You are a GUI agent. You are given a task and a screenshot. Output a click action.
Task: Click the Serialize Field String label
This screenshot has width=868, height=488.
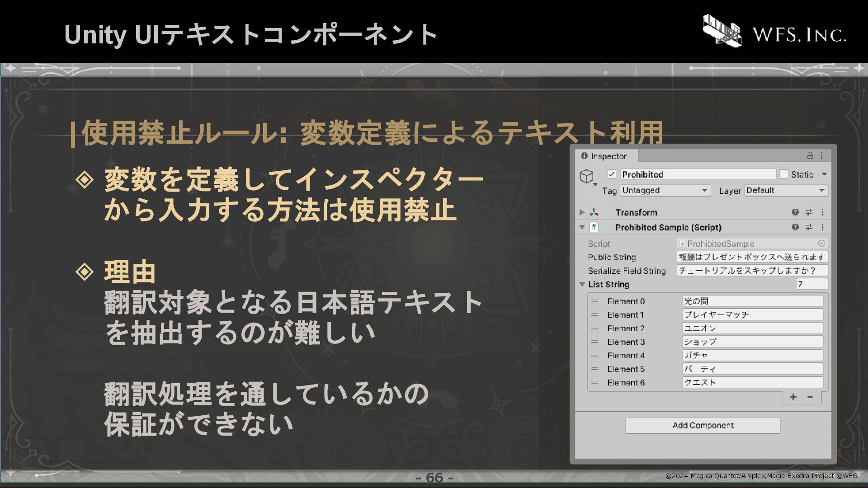point(627,271)
